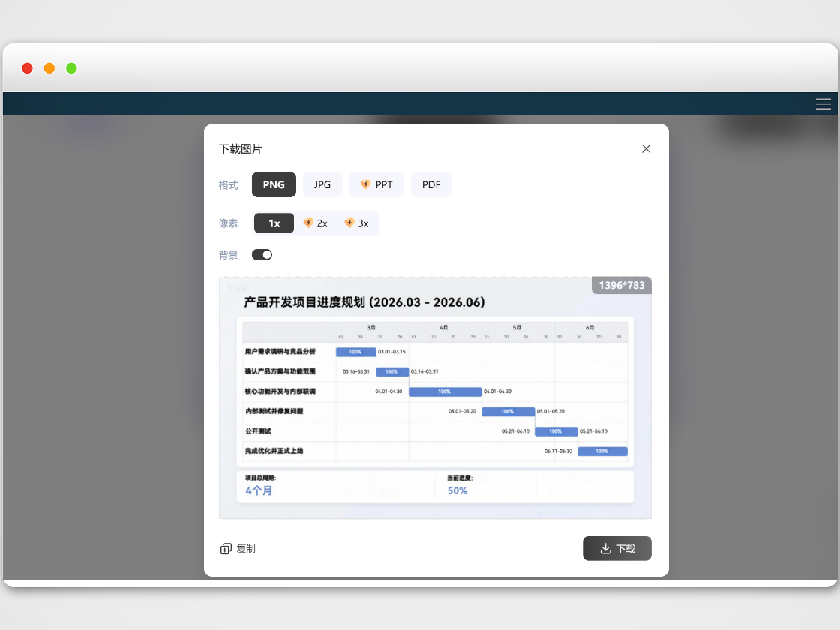Close the 下载图片 dialog
Image resolution: width=840 pixels, height=630 pixels.
tap(646, 148)
